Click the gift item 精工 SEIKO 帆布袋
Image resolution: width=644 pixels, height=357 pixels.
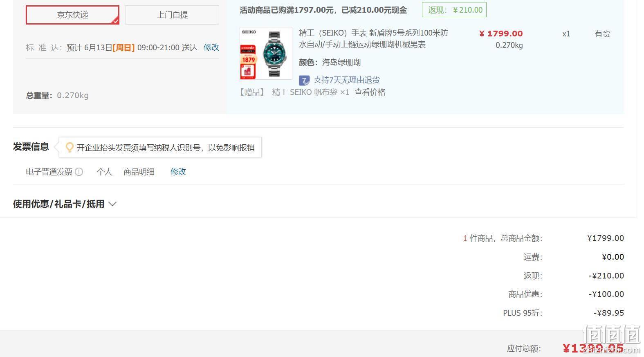coord(311,92)
